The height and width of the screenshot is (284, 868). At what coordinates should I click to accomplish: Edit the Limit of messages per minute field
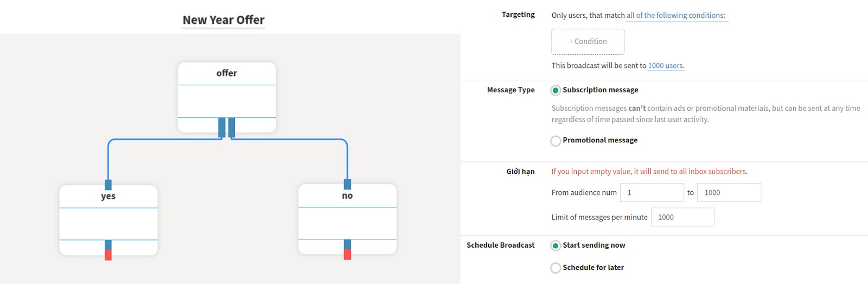coord(682,217)
